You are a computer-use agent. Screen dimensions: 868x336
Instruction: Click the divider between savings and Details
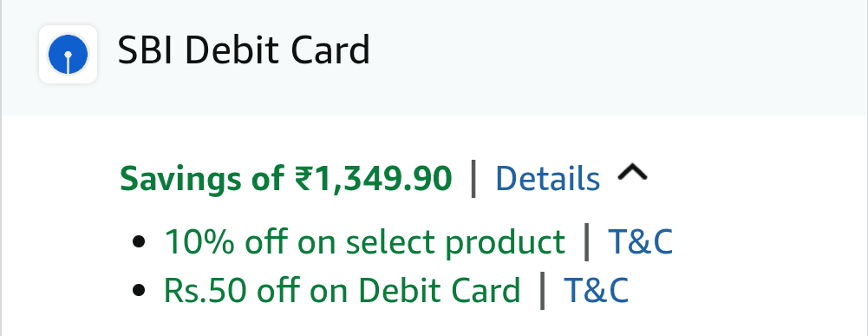click(x=473, y=179)
